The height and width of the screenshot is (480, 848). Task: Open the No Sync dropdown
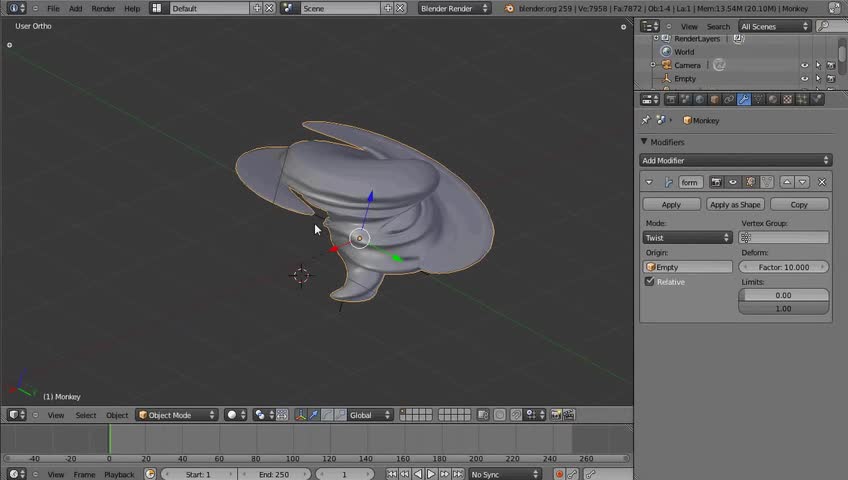[x=505, y=474]
